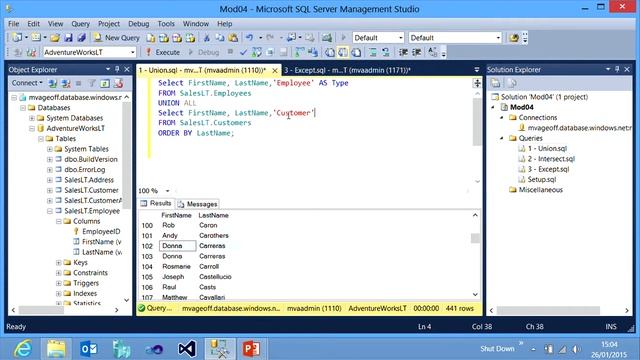This screenshot has width=640, height=360.
Task: Click the Cut scissors icon
Action: 207,38
